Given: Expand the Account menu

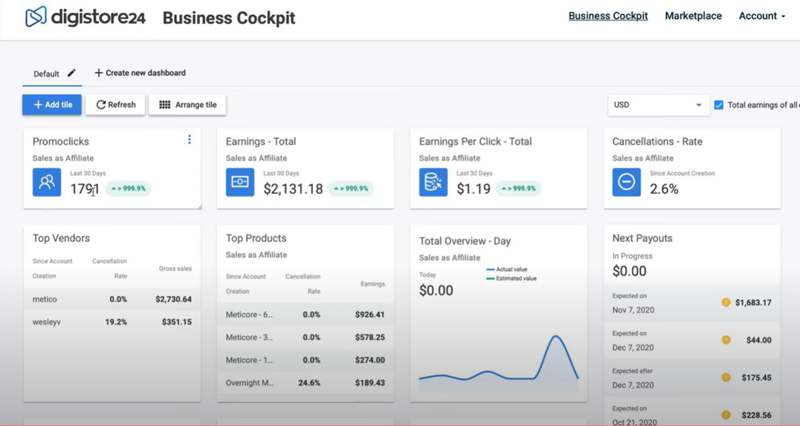Looking at the screenshot, I should click(x=761, y=16).
